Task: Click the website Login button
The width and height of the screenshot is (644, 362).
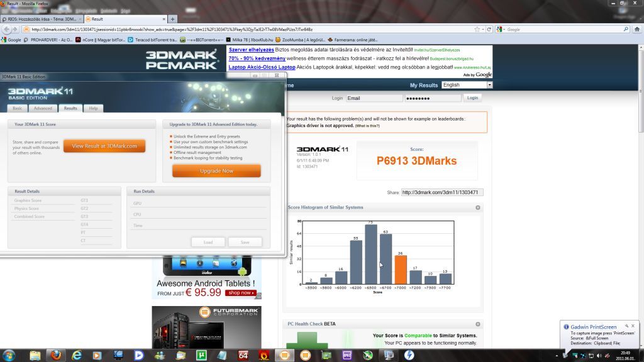Action: pyautogui.click(x=472, y=97)
